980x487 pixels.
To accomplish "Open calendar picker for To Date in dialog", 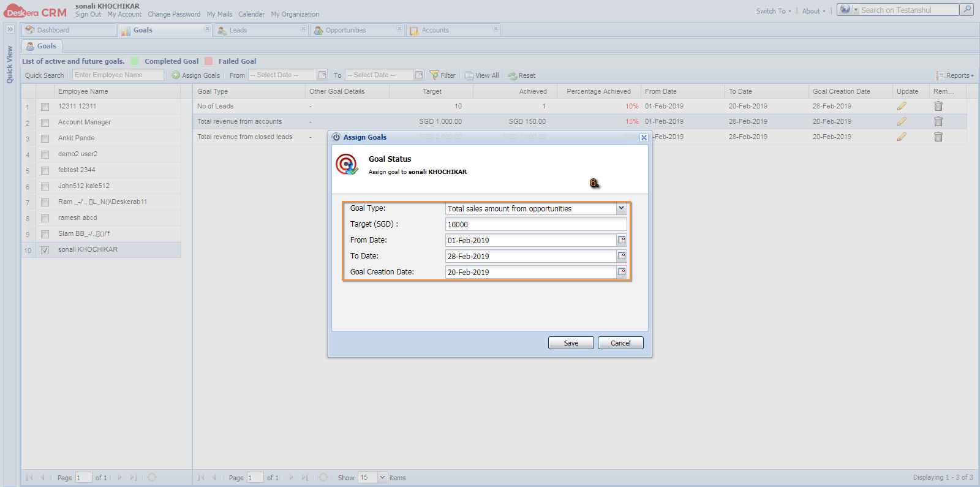I will (622, 256).
